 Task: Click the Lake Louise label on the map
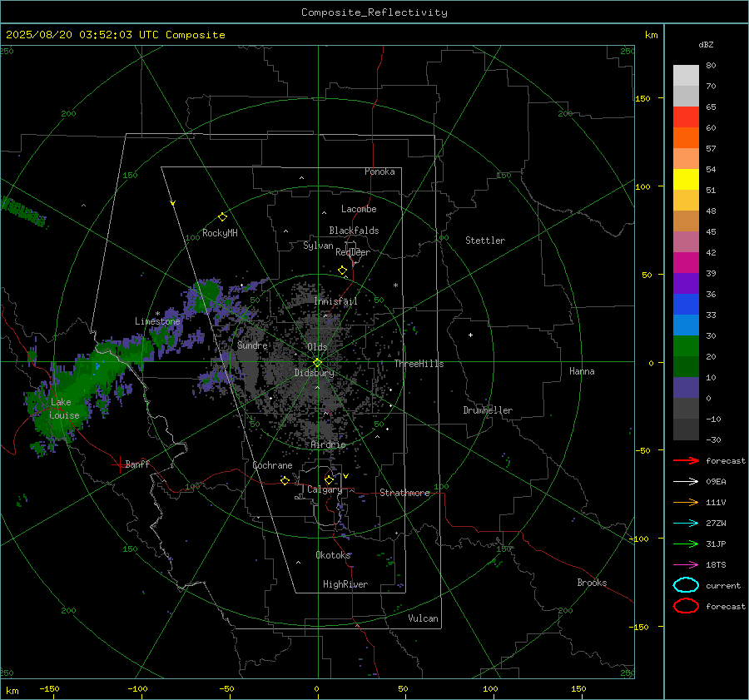63,409
